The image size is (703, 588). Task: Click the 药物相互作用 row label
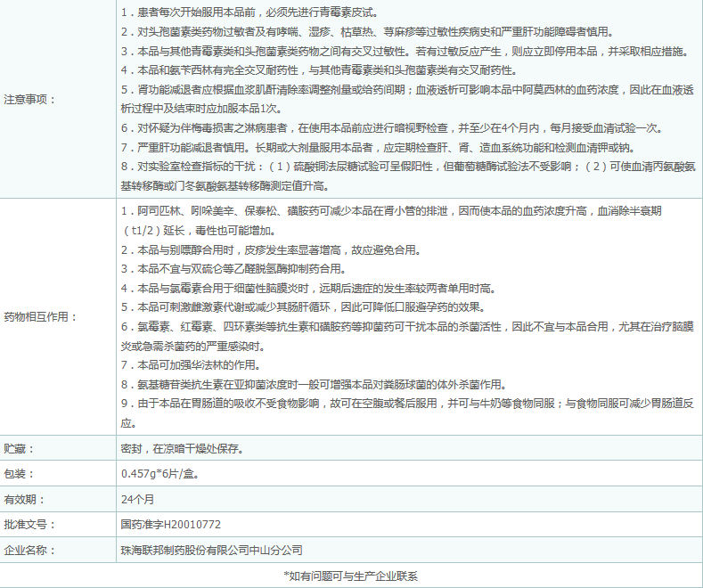40,317
